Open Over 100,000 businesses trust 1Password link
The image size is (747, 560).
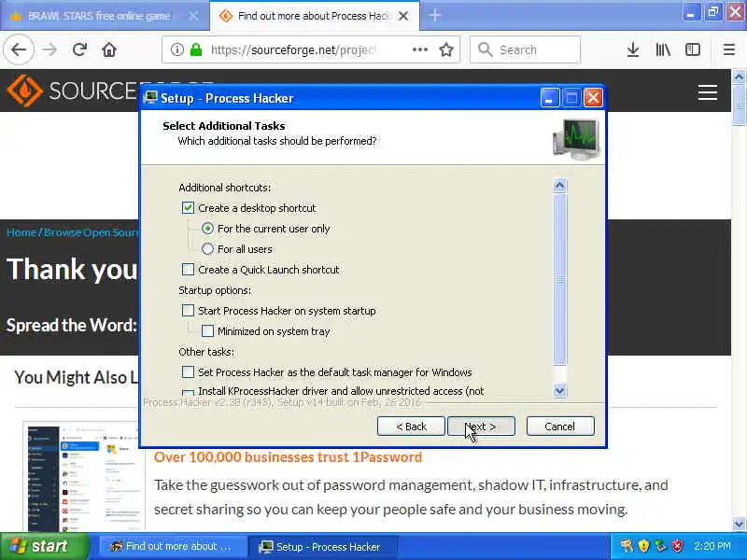(288, 457)
